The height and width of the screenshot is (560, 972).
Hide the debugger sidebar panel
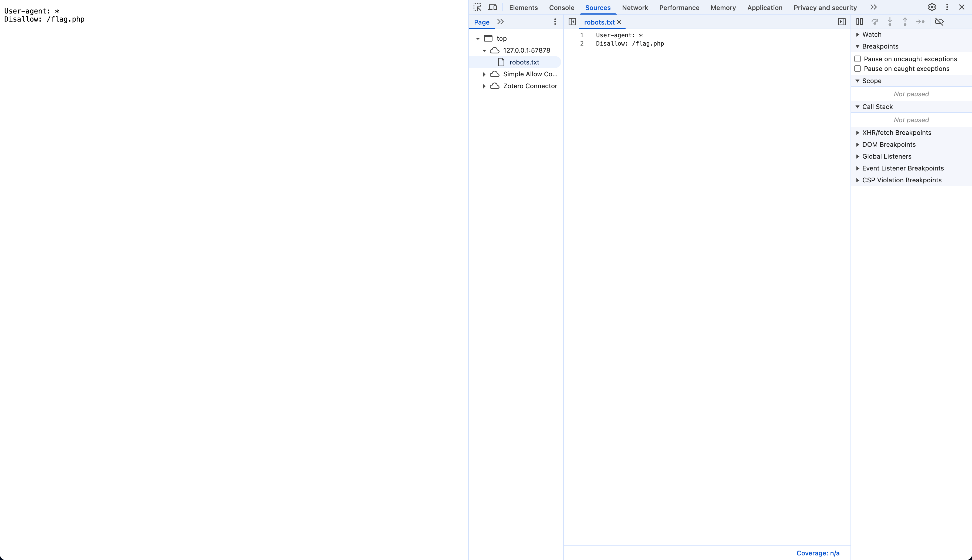(842, 22)
